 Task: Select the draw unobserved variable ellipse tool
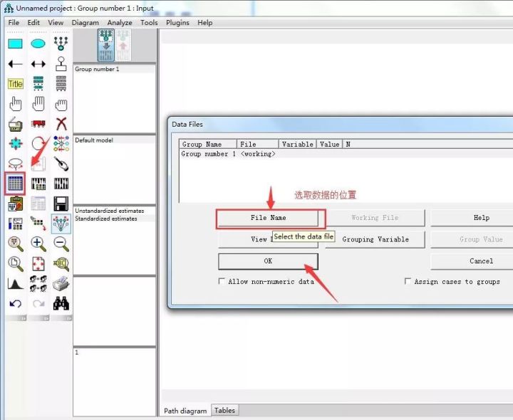38,43
